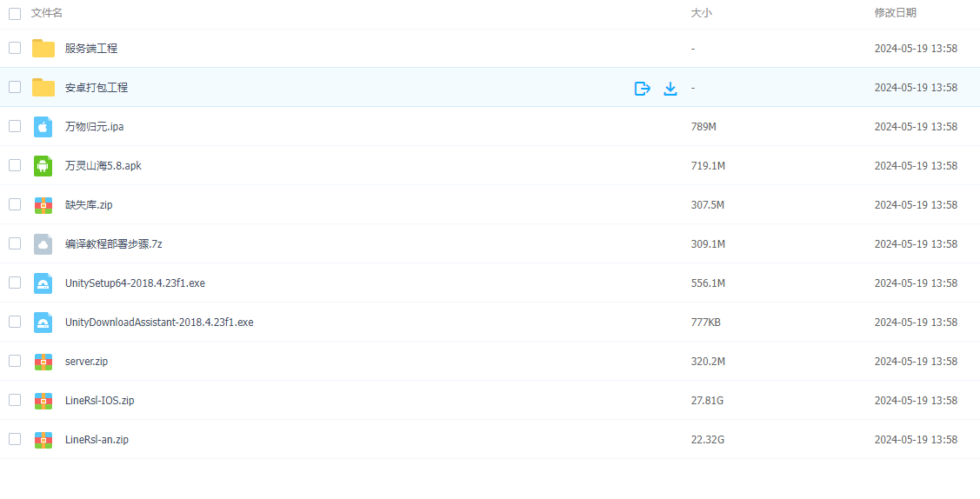This screenshot has height=499, width=980.
Task: Sort the list by the 文件名 column header
Action: point(47,12)
